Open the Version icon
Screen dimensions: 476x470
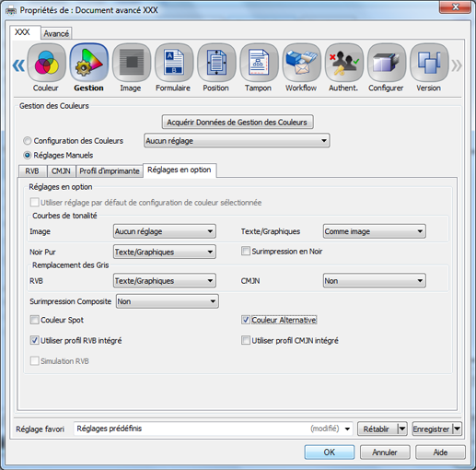pos(429,63)
